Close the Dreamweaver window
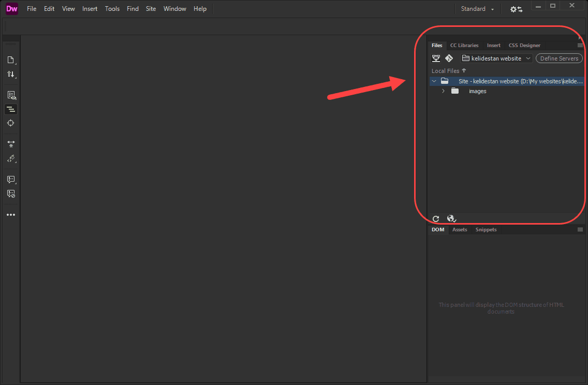The width and height of the screenshot is (588, 385). coord(571,6)
